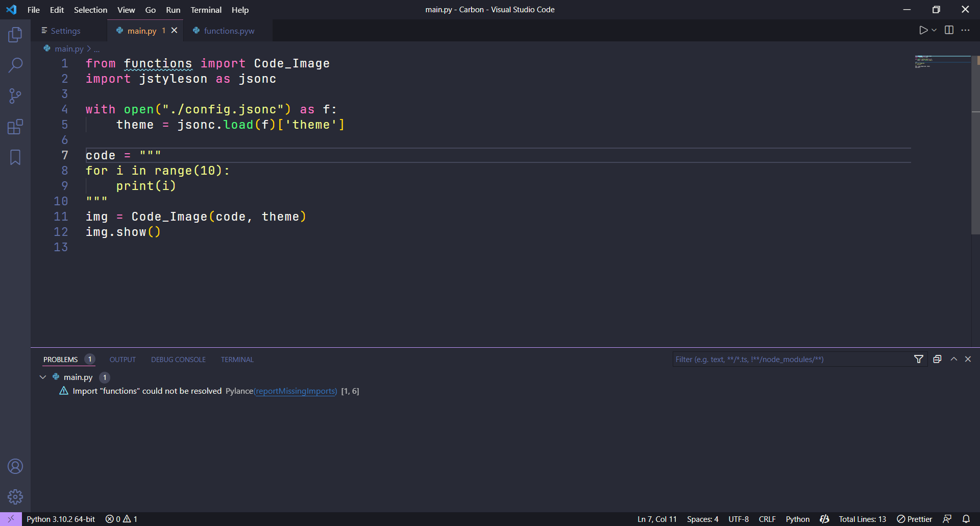Click the main.py breadcrumb
Image resolution: width=980 pixels, height=526 pixels.
pos(69,49)
